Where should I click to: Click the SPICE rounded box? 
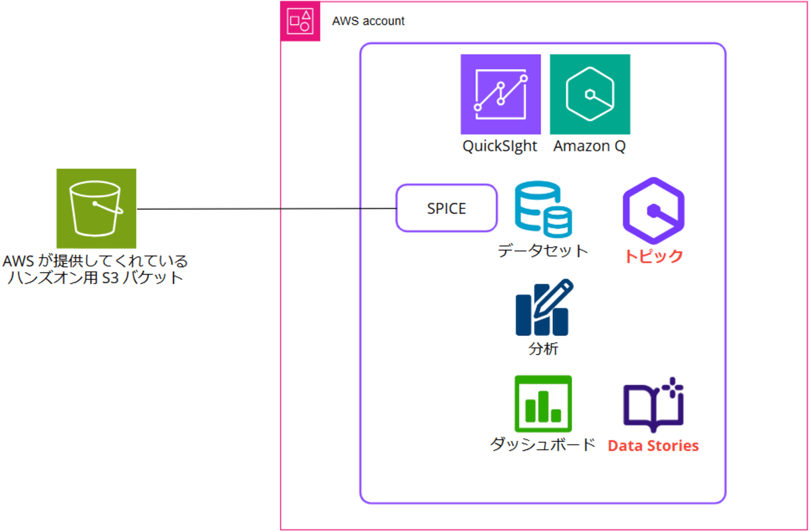point(446,208)
